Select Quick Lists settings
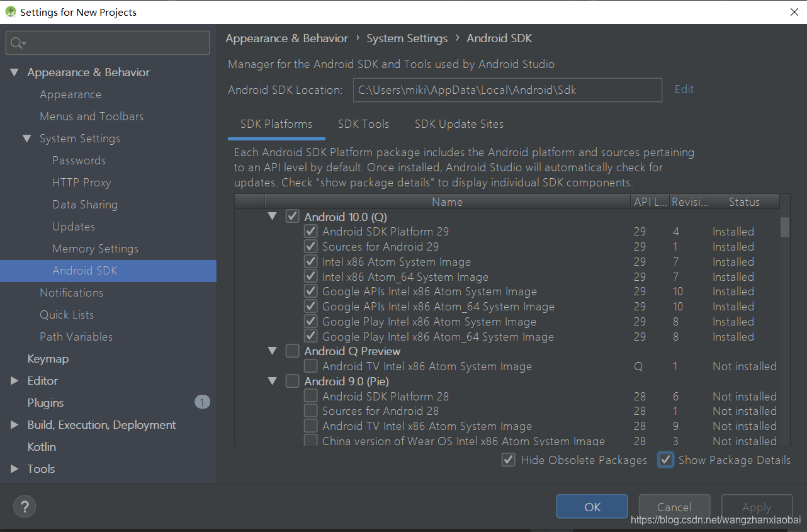Screen dimensions: 807x532 click(x=67, y=315)
